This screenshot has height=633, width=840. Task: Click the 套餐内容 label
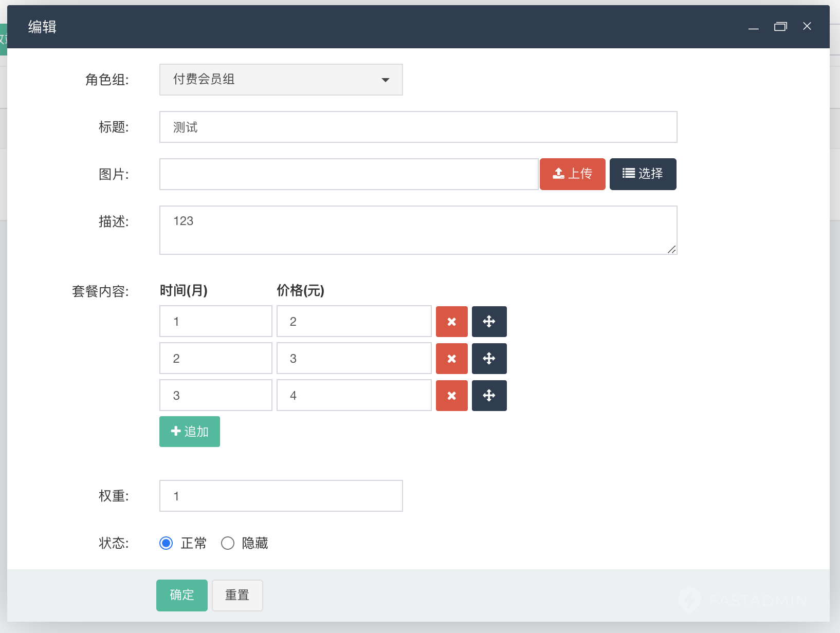100,291
